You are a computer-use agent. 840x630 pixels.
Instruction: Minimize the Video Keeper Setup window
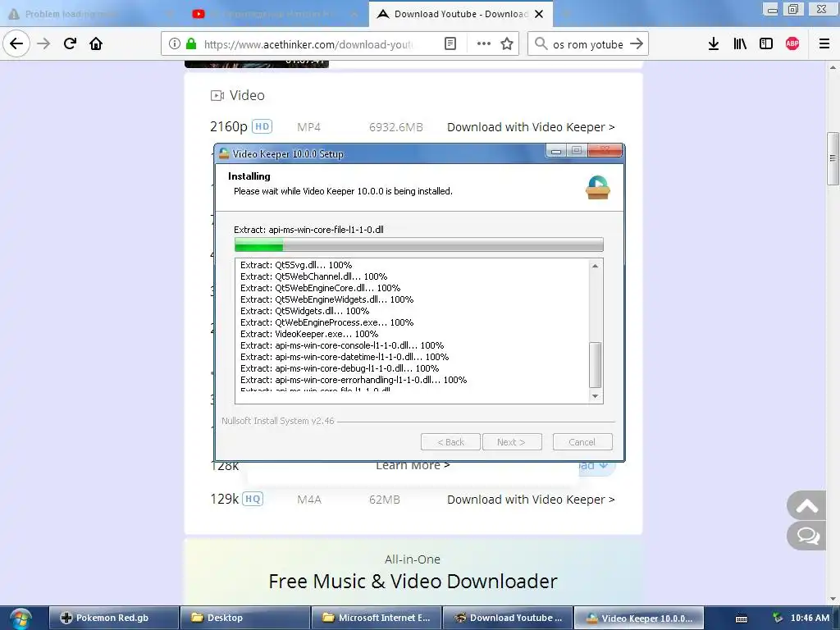(556, 151)
